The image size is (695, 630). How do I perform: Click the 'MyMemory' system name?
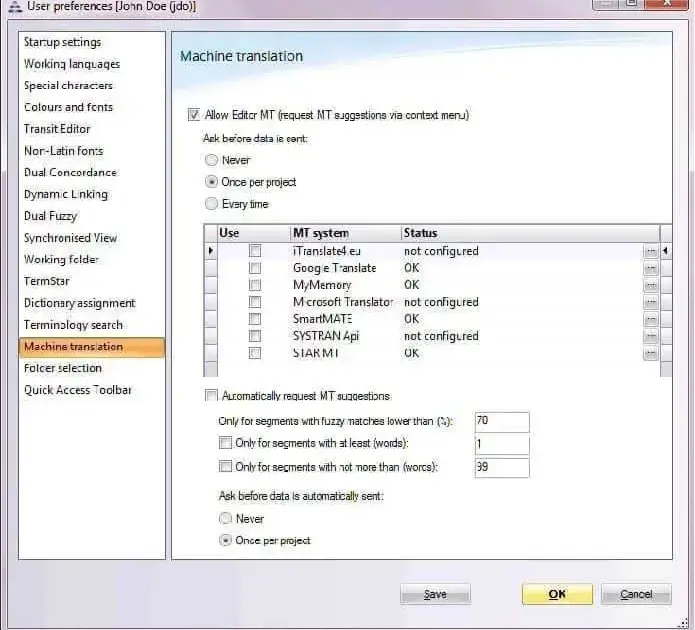click(322, 285)
